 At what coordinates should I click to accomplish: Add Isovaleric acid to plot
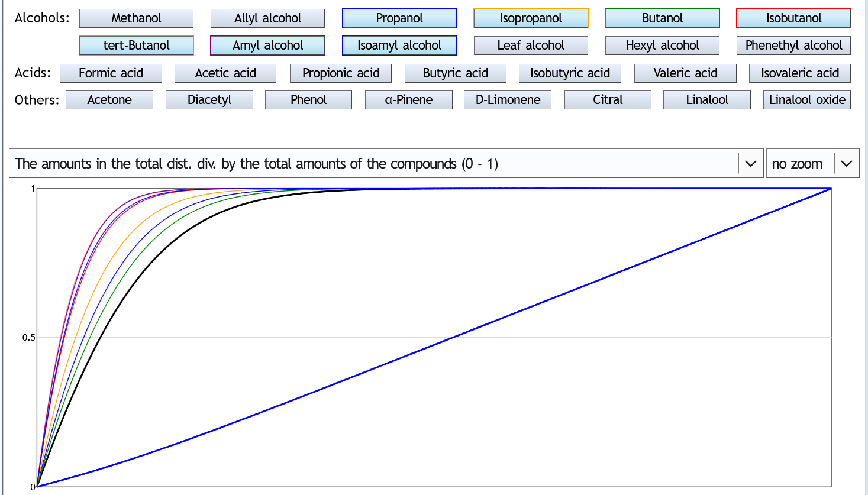pos(800,73)
